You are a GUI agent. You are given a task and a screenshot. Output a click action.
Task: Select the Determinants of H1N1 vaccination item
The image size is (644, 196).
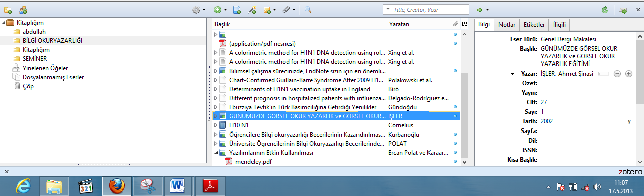(336, 89)
